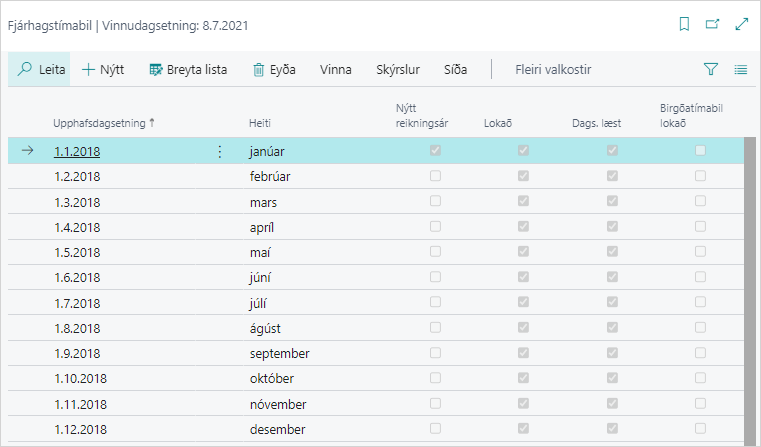Image resolution: width=761 pixels, height=447 pixels.
Task: Toggle Lokað checkbox in febrúar row
Action: tap(523, 176)
